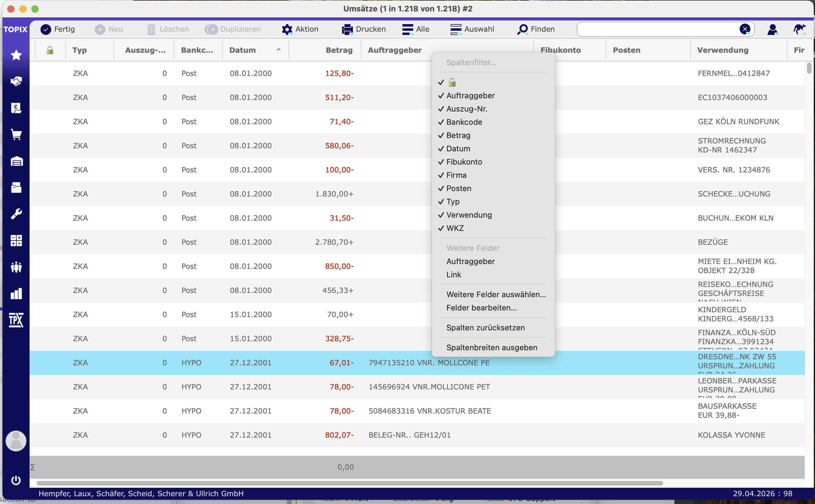Image resolution: width=815 pixels, height=504 pixels.
Task: Click the Fertig button
Action: click(x=57, y=29)
